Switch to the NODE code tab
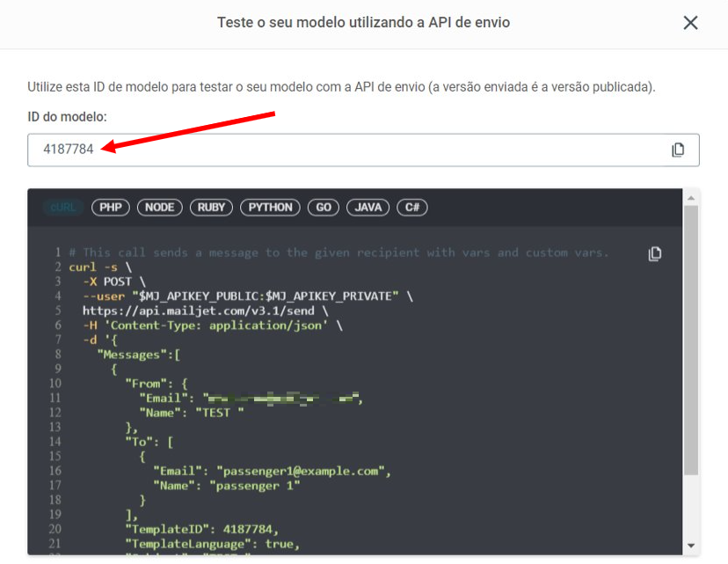Screen dimensions: 728x564 coord(160,207)
